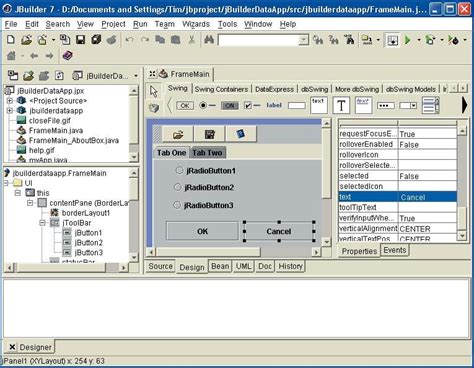This screenshot has width=474, height=368.
Task: Select Tab Two in the designer
Action: pos(207,153)
